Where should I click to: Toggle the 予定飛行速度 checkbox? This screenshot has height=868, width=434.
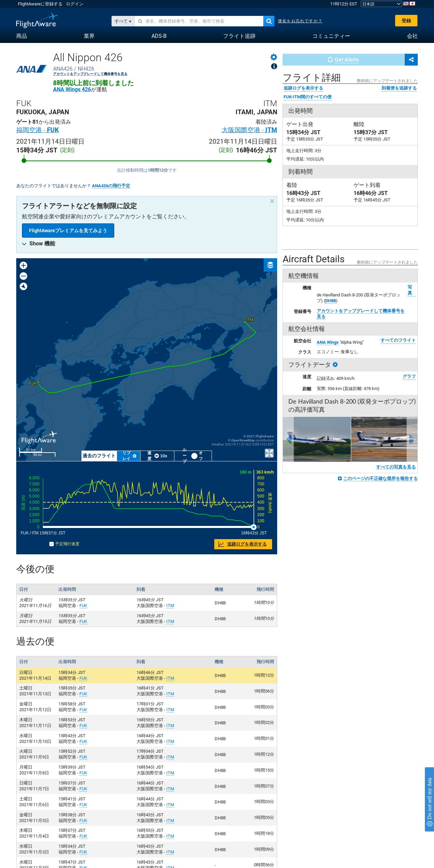pyautogui.click(x=51, y=544)
